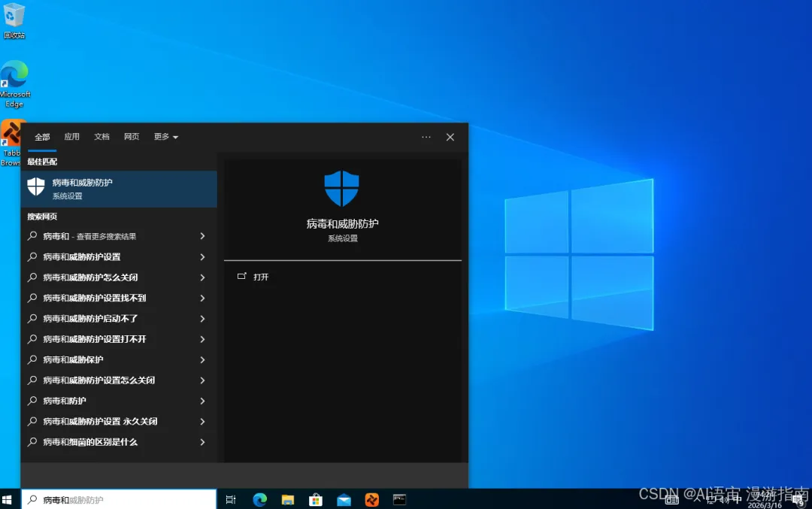Click the volume icon in the system tray

[x=724, y=500]
